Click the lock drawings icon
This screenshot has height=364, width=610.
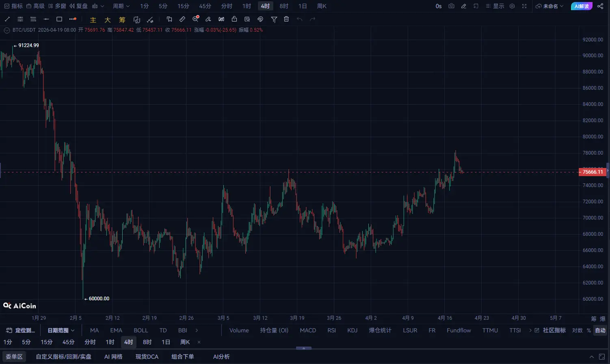(234, 19)
